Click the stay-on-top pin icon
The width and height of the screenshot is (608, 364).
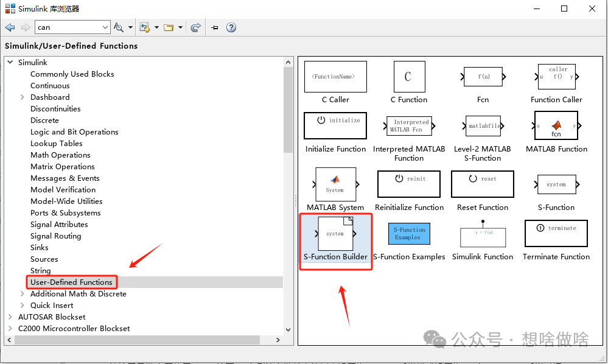214,27
